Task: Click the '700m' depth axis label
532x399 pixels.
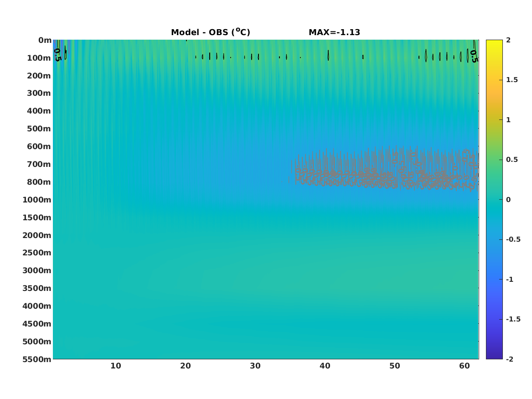Action: point(39,164)
